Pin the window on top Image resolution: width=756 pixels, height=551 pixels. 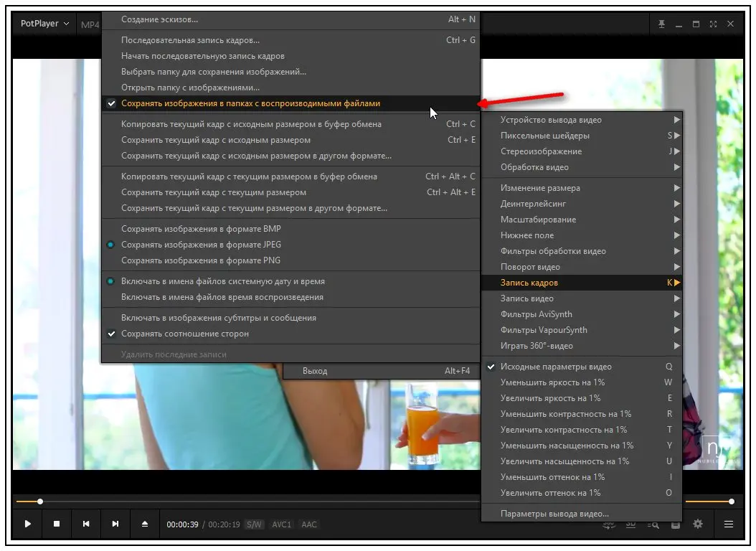point(661,24)
